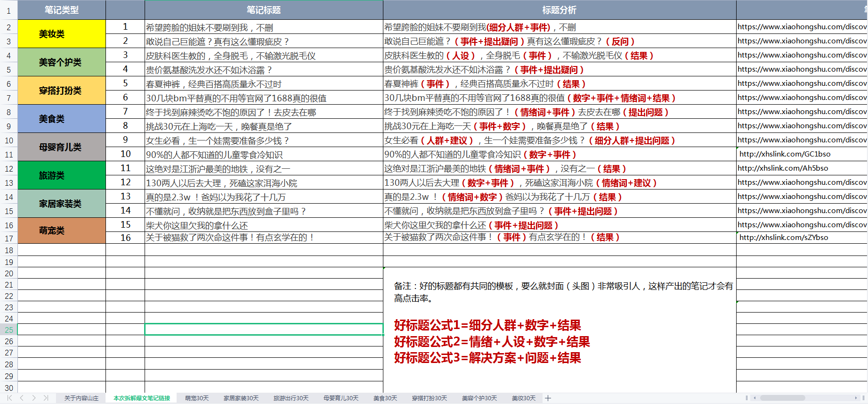The height and width of the screenshot is (404, 868).
Task: Select sequence number cell 16
Action: coord(125,238)
